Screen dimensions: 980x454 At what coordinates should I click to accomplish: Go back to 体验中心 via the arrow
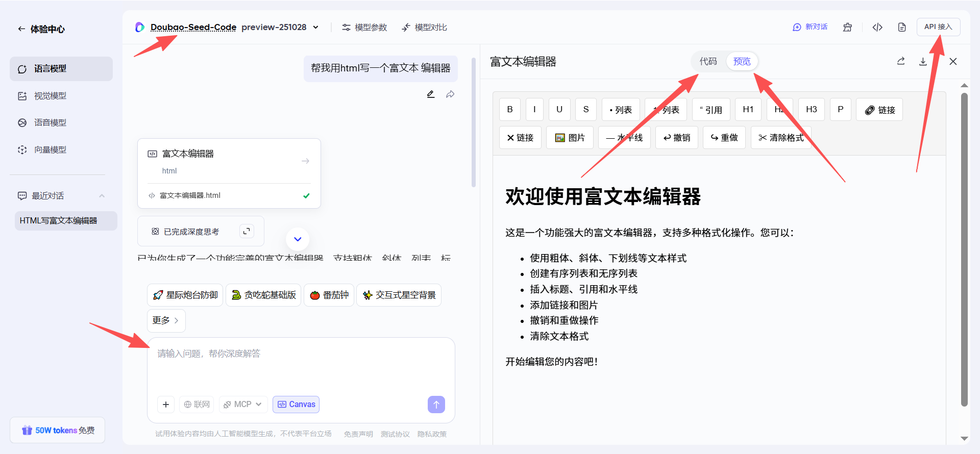(x=21, y=29)
